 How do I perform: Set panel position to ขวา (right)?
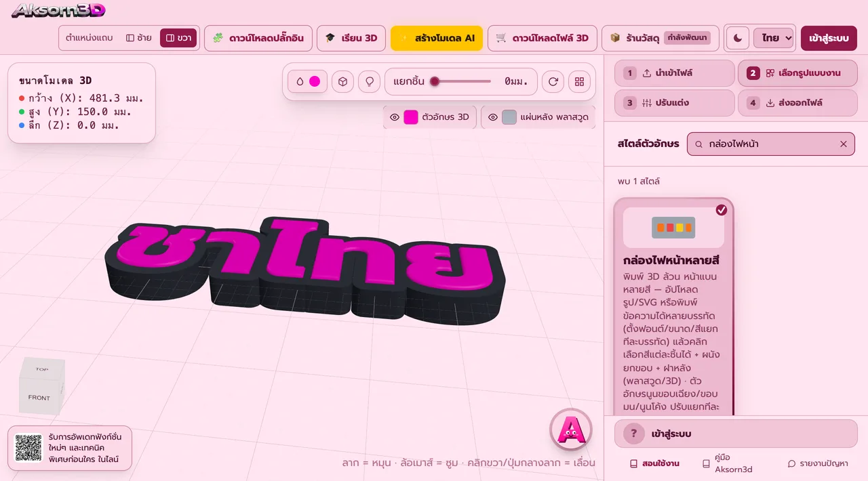pyautogui.click(x=178, y=38)
